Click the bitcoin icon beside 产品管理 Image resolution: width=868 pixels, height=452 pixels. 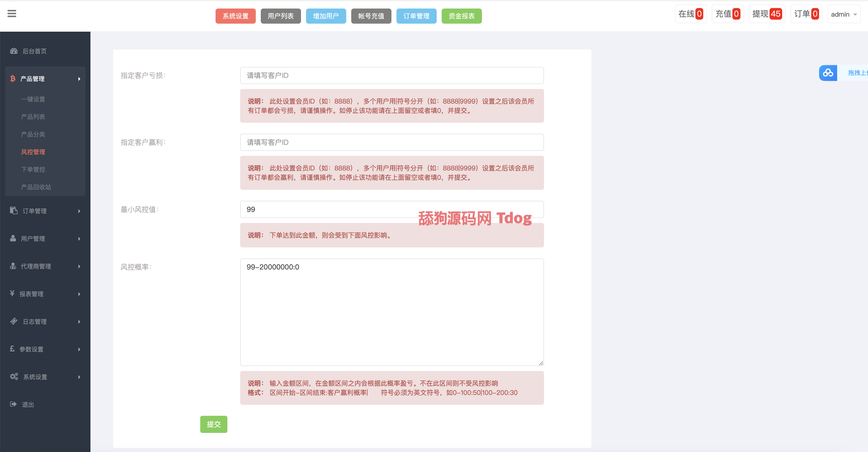[x=13, y=79]
